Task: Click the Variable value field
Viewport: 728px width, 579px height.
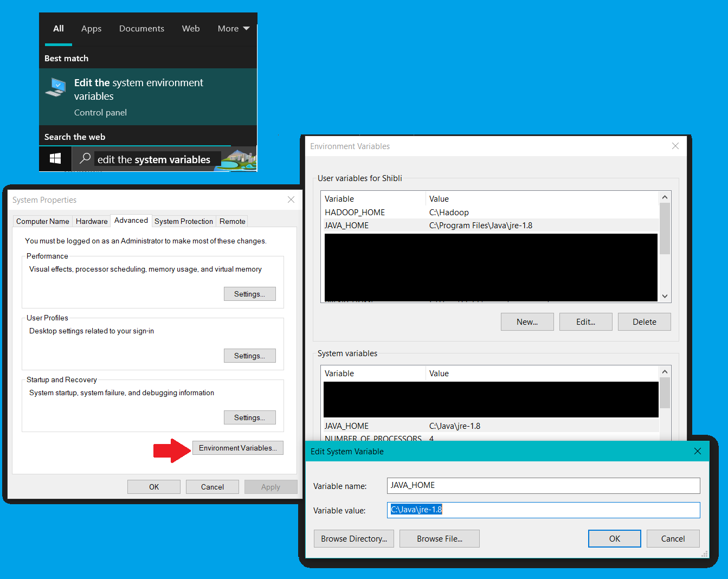Action: [x=544, y=510]
